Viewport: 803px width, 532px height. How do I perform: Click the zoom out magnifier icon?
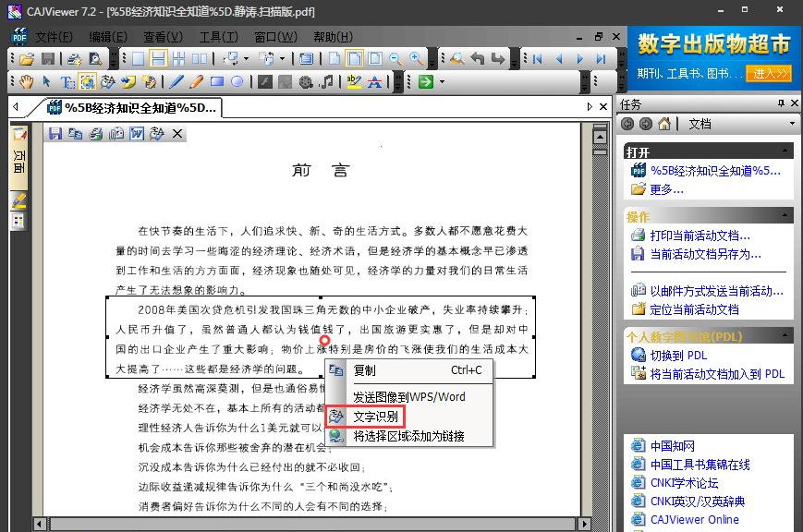tap(395, 59)
